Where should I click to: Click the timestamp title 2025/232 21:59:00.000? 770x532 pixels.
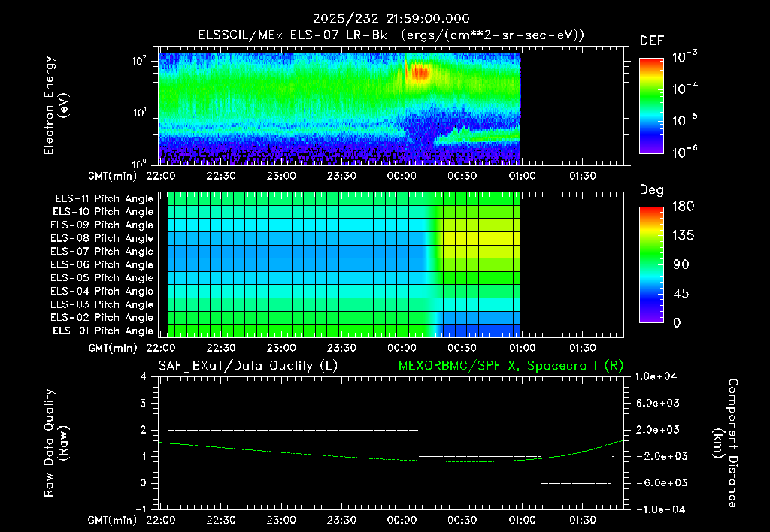point(391,19)
